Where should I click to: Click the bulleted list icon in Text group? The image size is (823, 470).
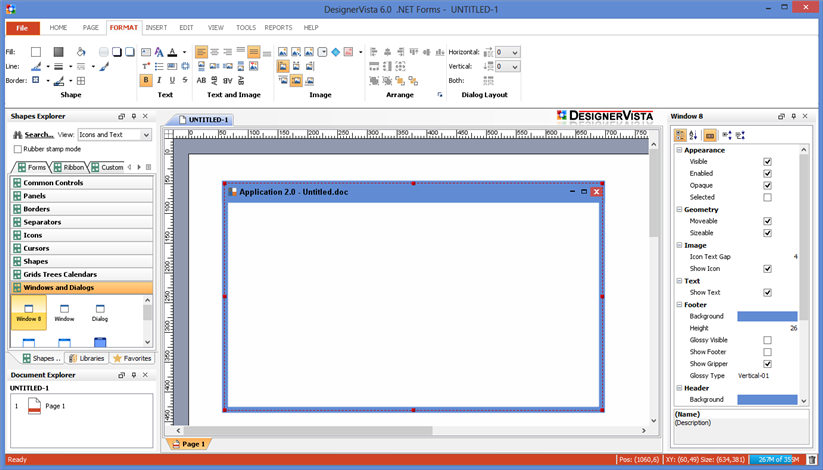(x=159, y=66)
